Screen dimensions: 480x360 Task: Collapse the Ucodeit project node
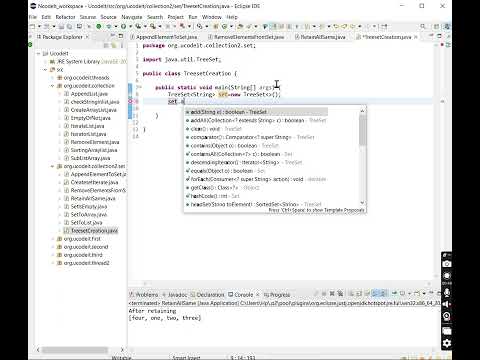pyautogui.click(x=38, y=53)
